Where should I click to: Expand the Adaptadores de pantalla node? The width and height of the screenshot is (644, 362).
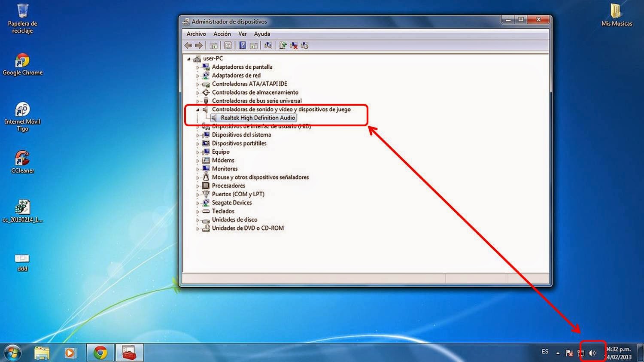[197, 67]
